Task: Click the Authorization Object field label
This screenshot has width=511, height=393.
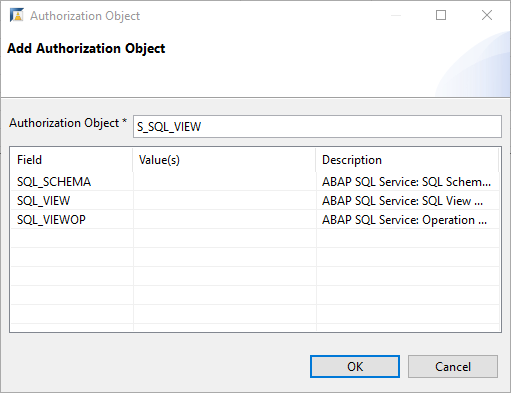Action: pyautogui.click(x=68, y=123)
